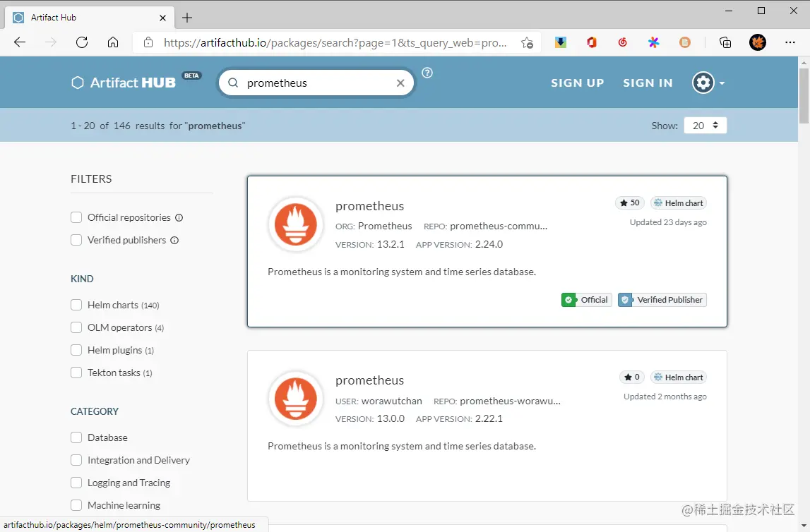The height and width of the screenshot is (532, 810).
Task: Click the SIGN UP link
Action: [x=578, y=83]
